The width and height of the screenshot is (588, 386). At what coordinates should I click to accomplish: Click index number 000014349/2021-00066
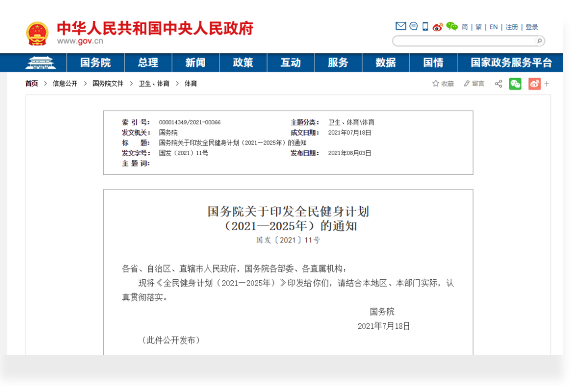[x=190, y=122]
